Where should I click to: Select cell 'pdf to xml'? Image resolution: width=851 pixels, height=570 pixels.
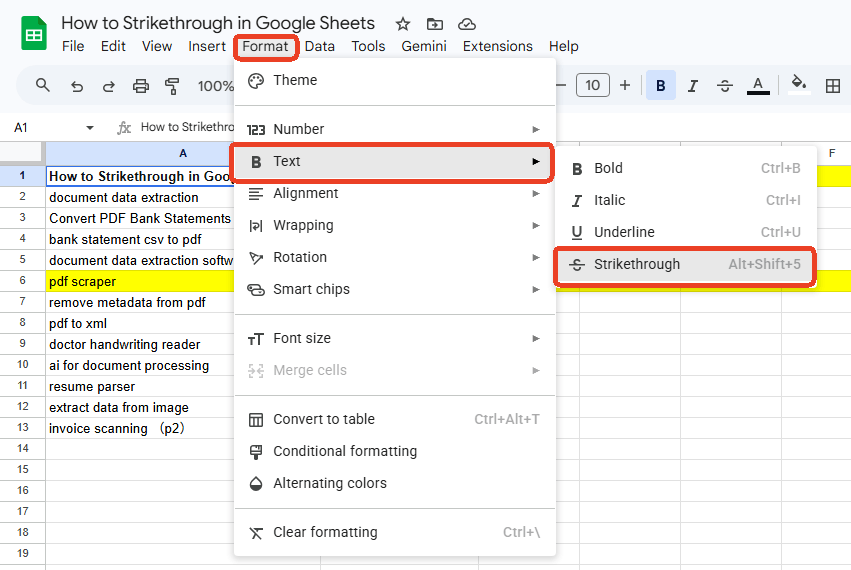coord(140,324)
